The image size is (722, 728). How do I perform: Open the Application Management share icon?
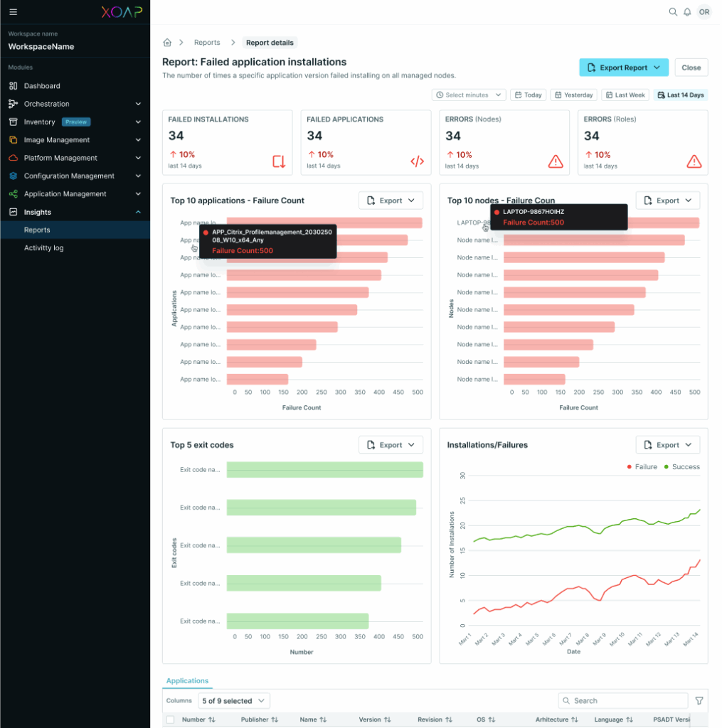14,193
